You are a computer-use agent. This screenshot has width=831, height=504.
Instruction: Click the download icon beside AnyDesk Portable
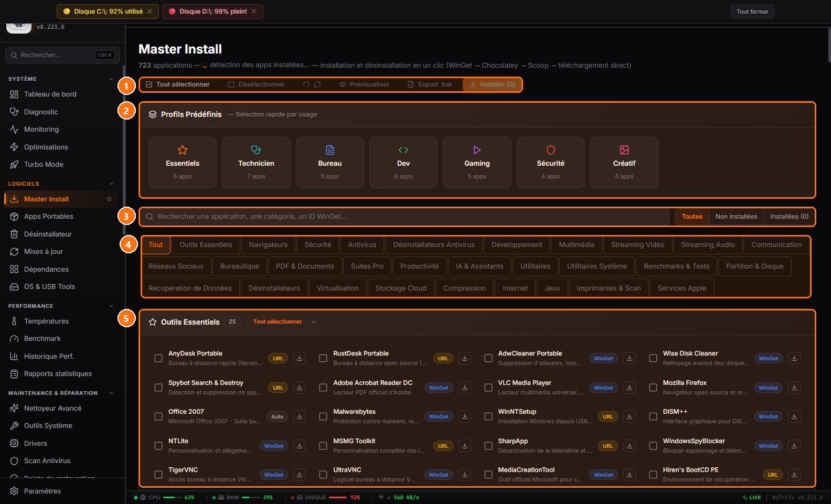300,358
